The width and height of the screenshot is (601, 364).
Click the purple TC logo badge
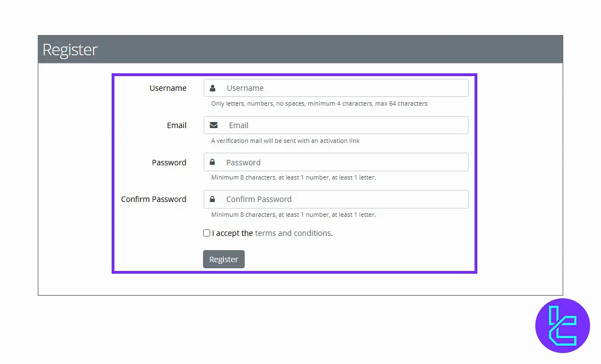[562, 326]
